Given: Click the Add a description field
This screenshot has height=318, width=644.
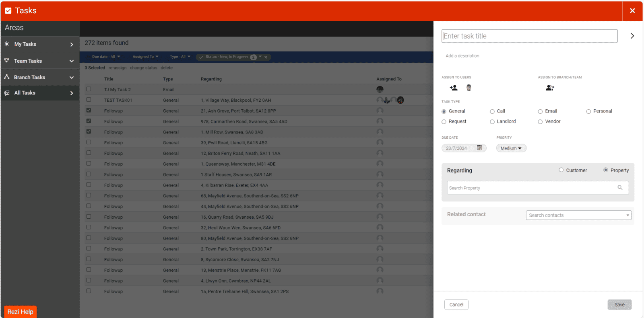Looking at the screenshot, I should pyautogui.click(x=462, y=56).
